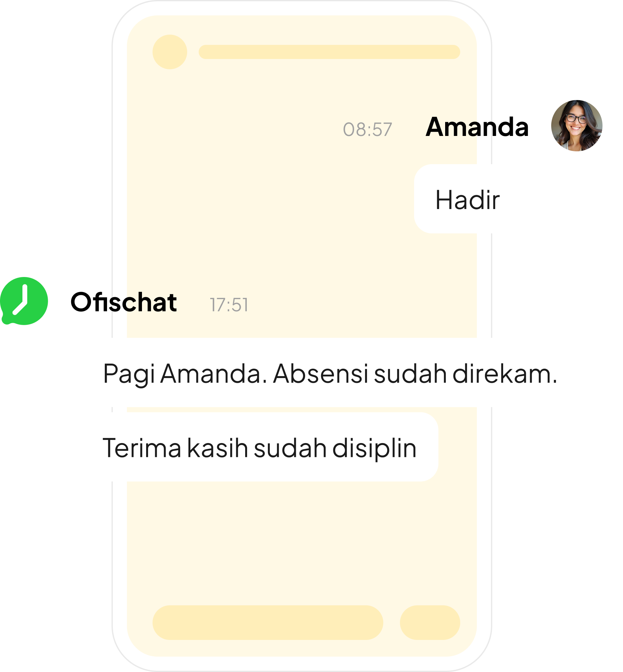Click the 08:57 message timestamp
Screen dimensions: 623x672
[x=367, y=130]
